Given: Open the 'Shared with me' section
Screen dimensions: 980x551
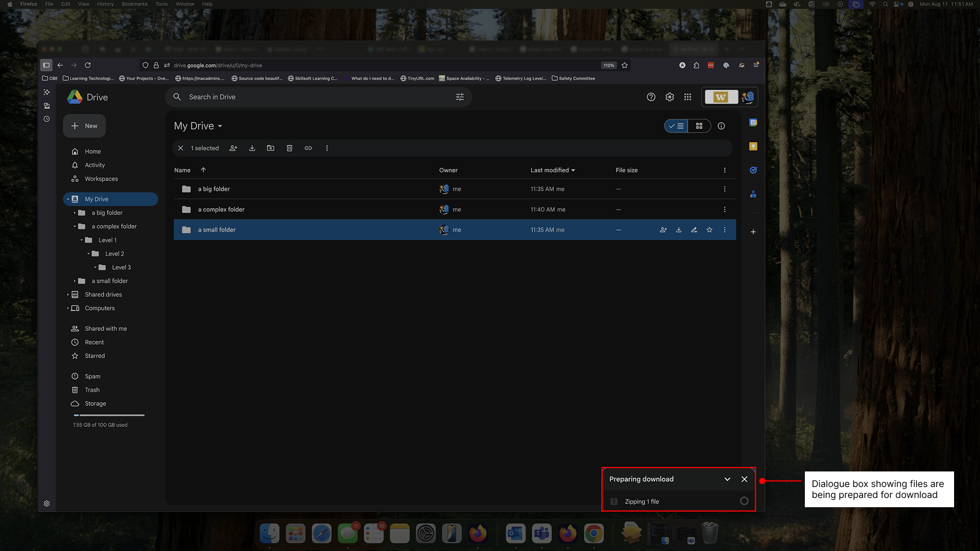Looking at the screenshot, I should (105, 328).
